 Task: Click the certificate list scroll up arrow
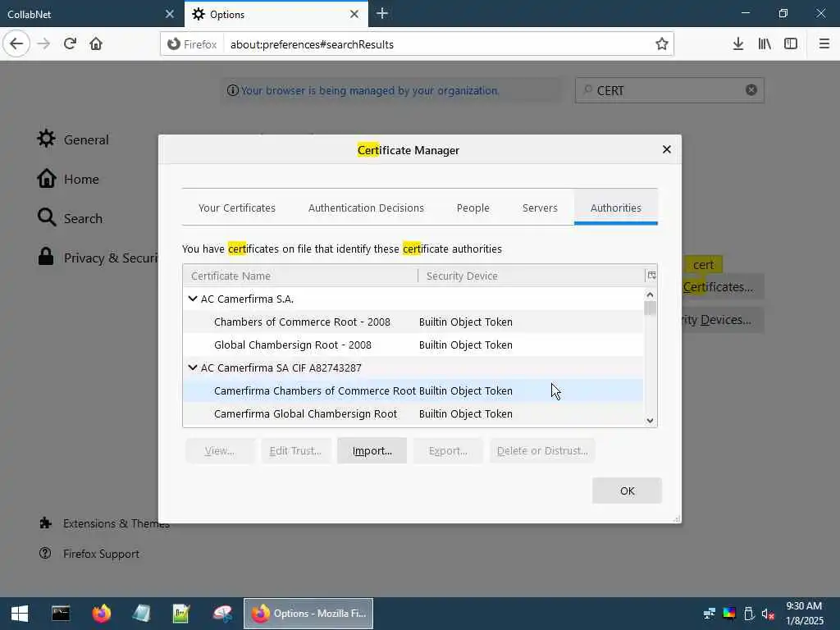(650, 294)
